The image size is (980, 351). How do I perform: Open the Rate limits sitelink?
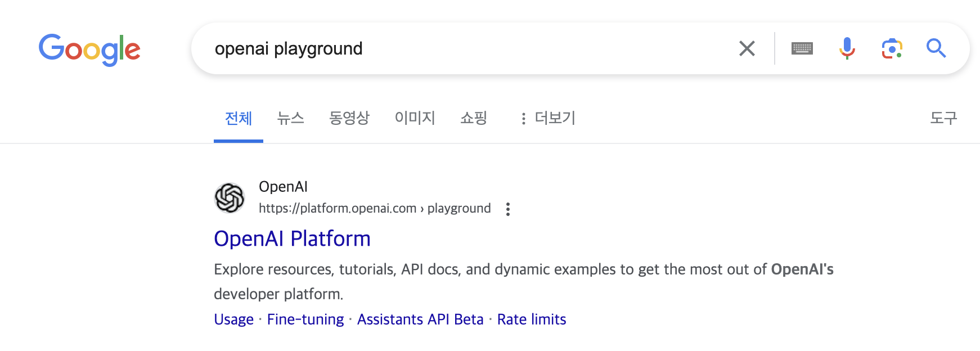click(532, 319)
